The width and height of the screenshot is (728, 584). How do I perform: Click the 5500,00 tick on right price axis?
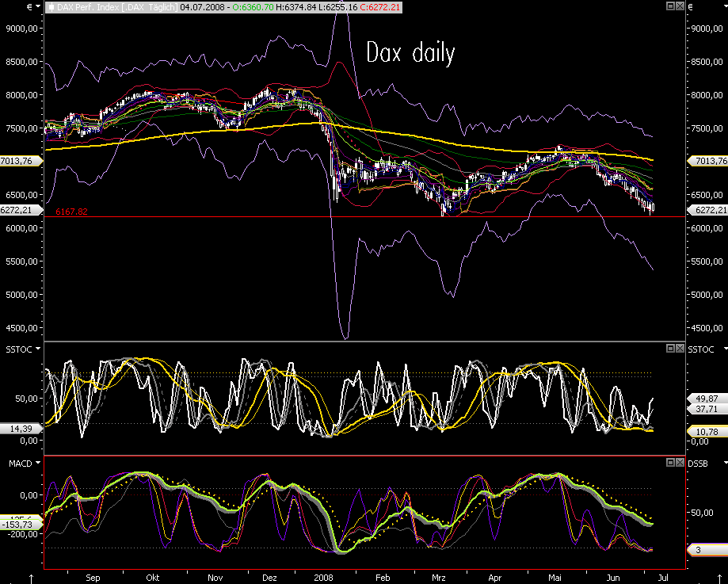[707, 261]
